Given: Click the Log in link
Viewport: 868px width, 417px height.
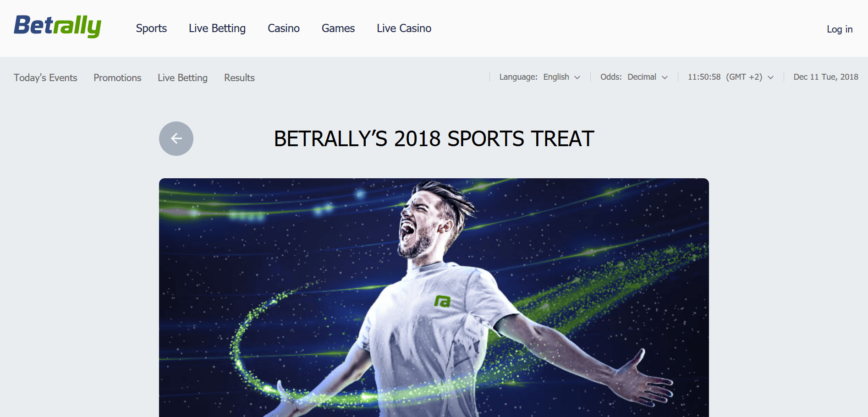Looking at the screenshot, I should pos(840,29).
